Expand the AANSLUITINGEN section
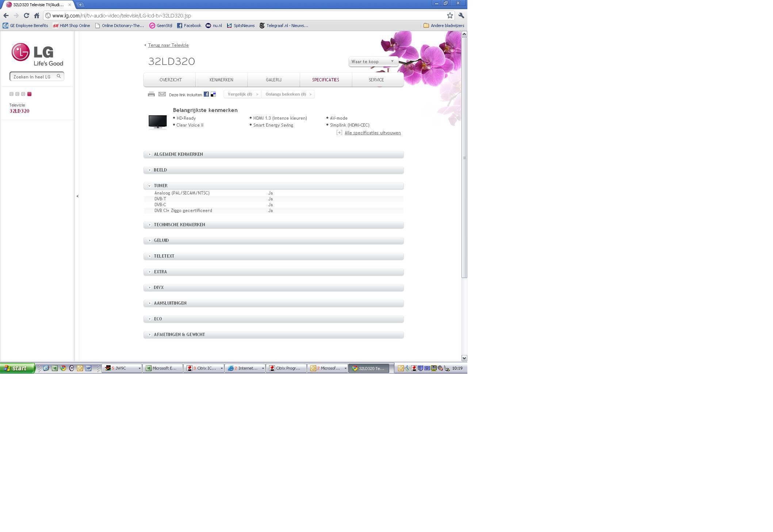 pyautogui.click(x=273, y=303)
